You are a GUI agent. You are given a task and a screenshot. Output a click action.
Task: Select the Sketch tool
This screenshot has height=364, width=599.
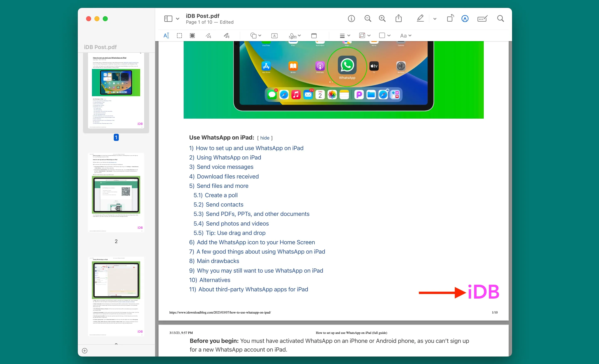tap(208, 36)
